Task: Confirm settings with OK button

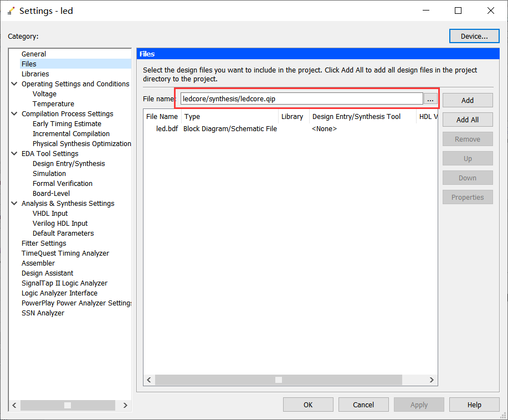Action: pos(308,405)
